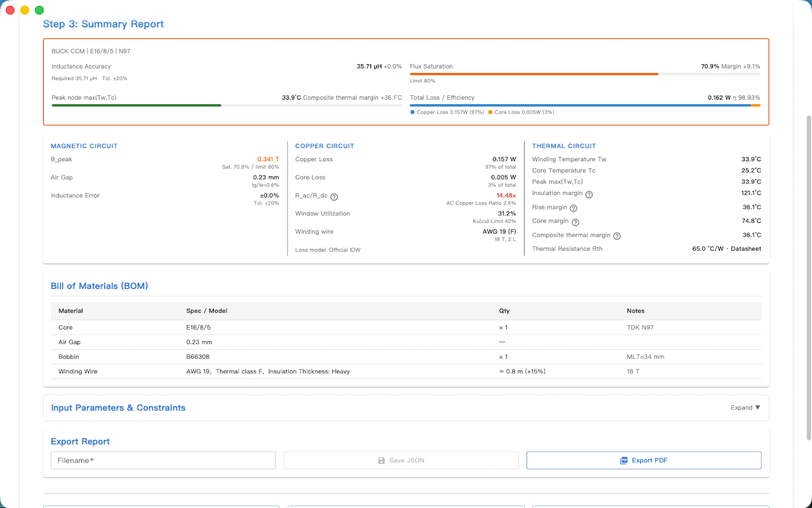Click the Save JSON button
The height and width of the screenshot is (508, 812).
coord(401,460)
